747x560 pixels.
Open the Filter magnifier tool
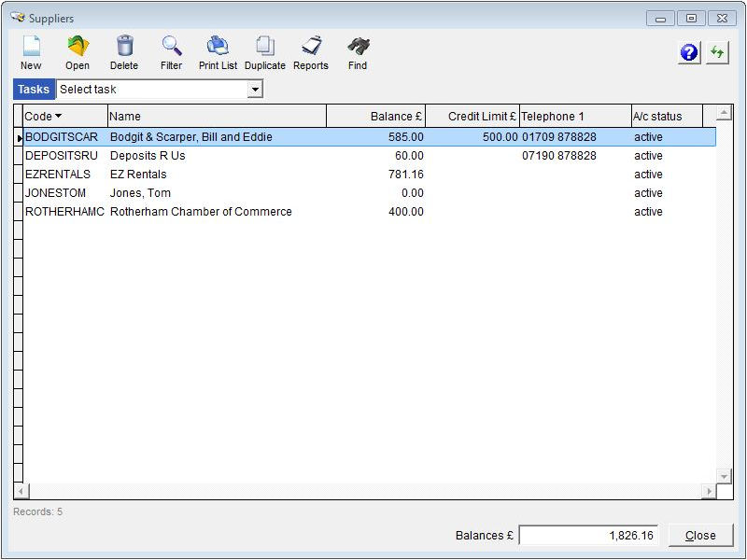coord(171,53)
